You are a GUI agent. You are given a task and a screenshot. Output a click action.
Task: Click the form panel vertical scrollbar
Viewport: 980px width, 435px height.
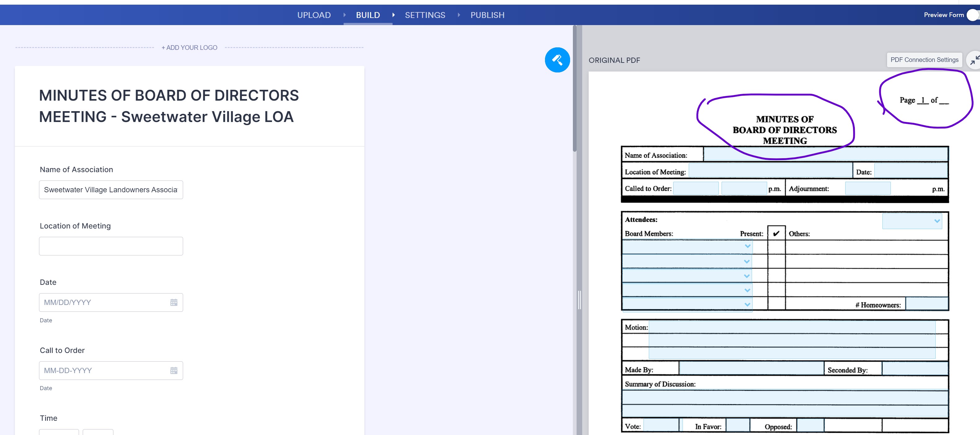[x=574, y=89]
